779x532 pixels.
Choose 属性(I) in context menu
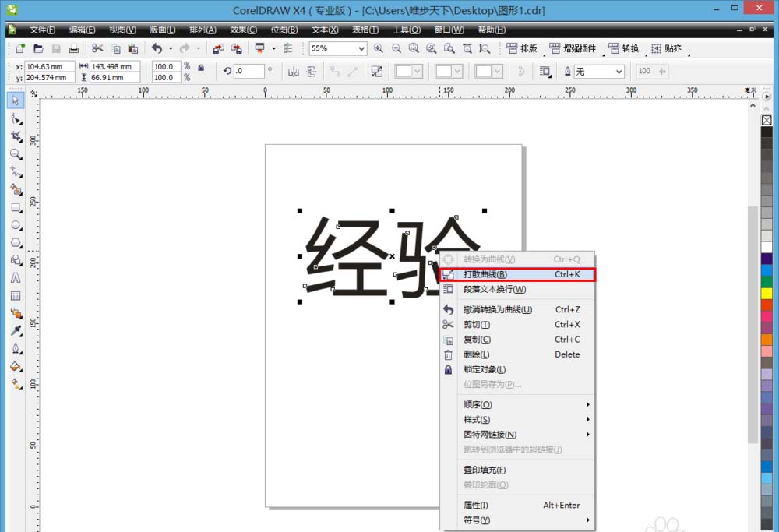[517, 506]
